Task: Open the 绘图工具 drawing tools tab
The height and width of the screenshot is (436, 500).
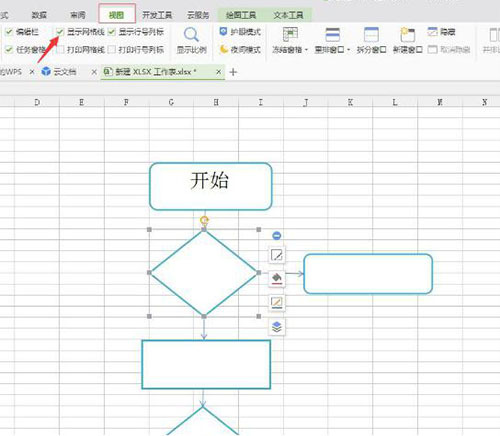Action: click(241, 15)
